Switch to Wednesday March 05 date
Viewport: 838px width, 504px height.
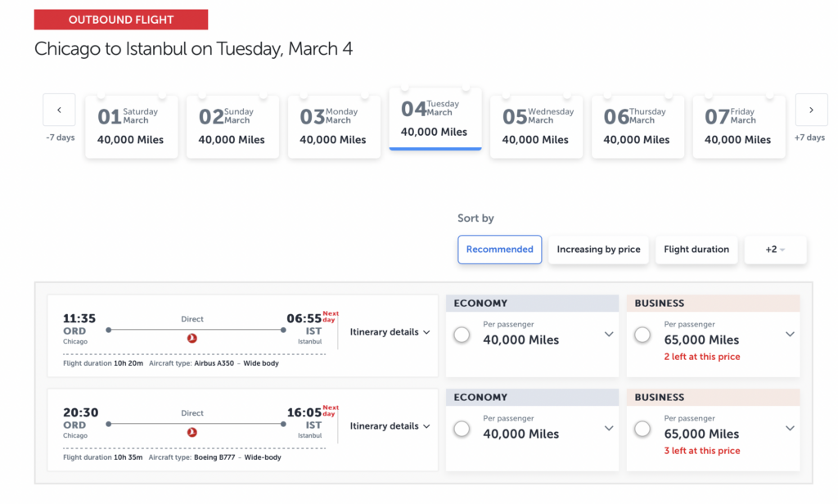(536, 127)
